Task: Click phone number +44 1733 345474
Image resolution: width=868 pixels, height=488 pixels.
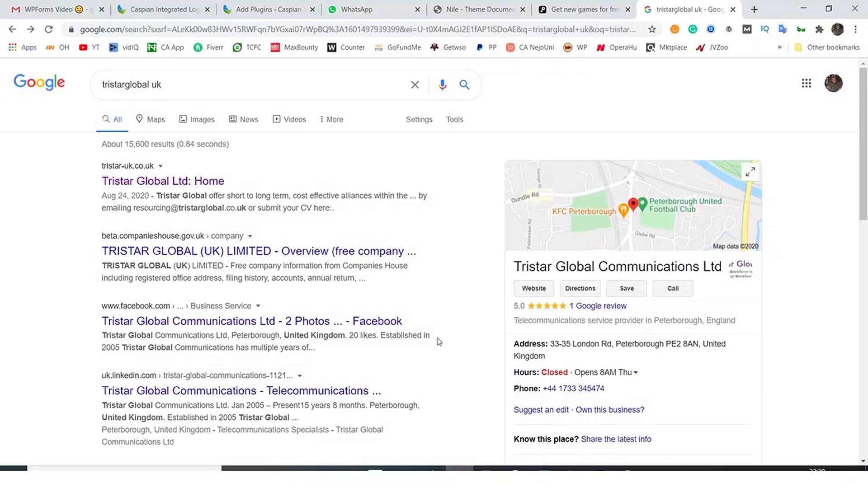Action: click(573, 389)
